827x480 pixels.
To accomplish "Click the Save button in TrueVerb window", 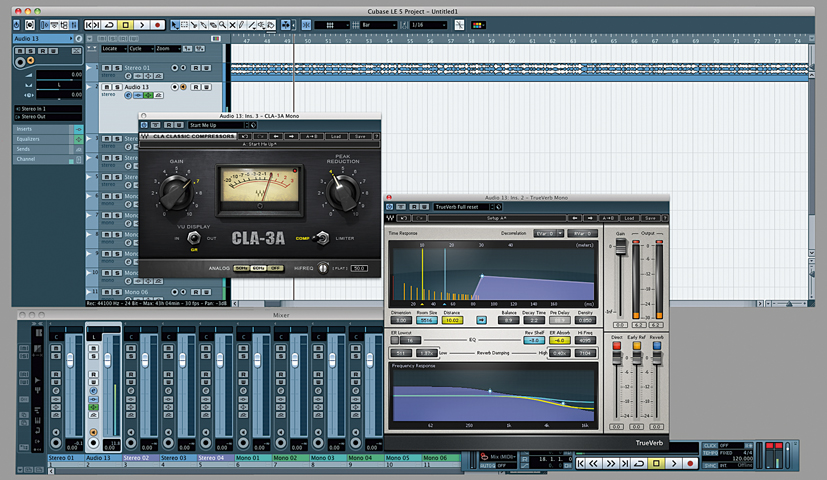I will [650, 218].
